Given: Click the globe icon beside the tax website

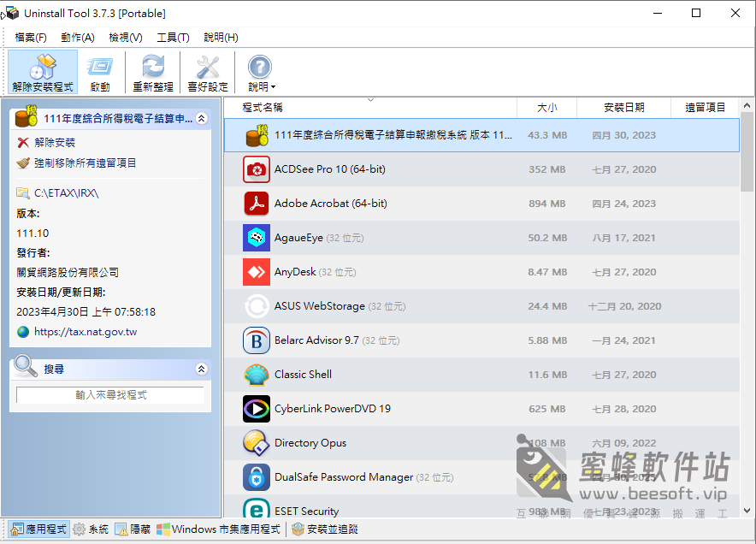Looking at the screenshot, I should (x=22, y=332).
